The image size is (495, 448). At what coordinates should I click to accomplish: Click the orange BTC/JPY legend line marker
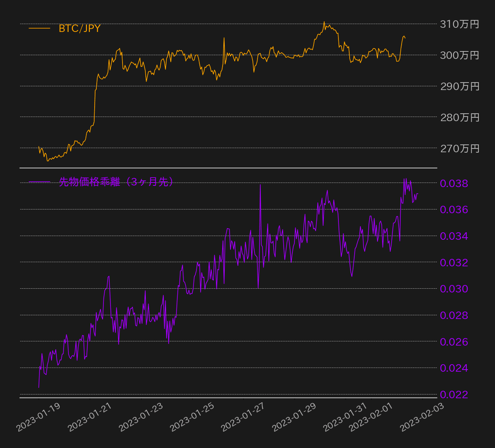[x=40, y=29]
